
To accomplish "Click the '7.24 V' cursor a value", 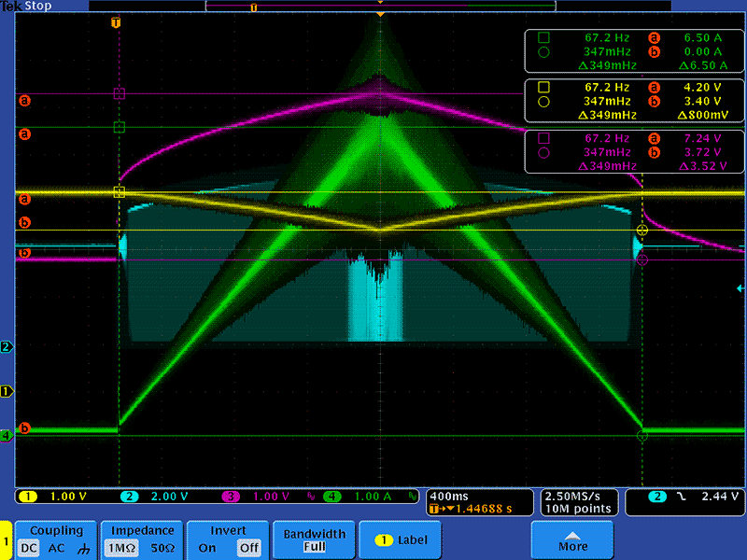I will (x=703, y=138).
